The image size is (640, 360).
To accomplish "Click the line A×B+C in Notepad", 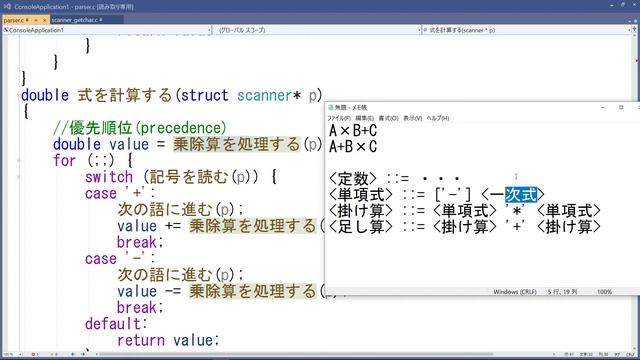I will 353,131.
